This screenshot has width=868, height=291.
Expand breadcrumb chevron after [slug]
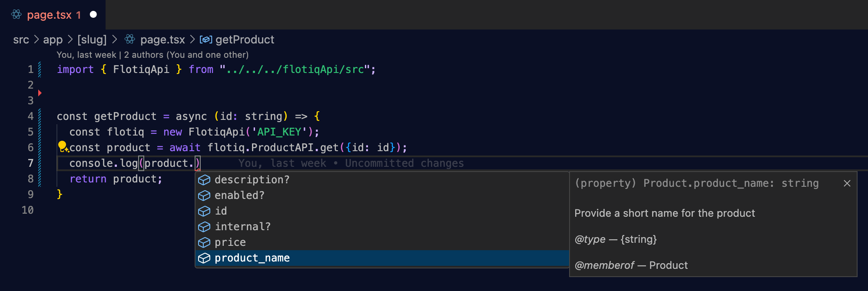point(114,40)
